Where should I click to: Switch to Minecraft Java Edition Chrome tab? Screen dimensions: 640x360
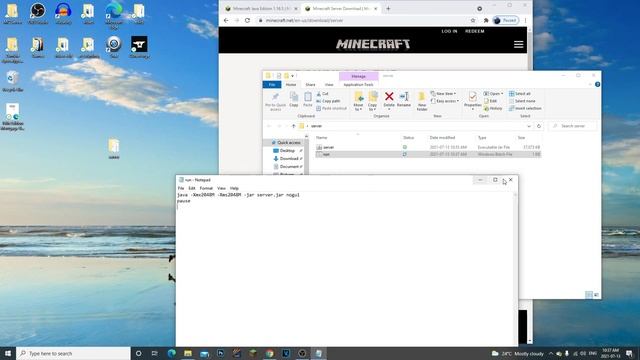click(261, 9)
